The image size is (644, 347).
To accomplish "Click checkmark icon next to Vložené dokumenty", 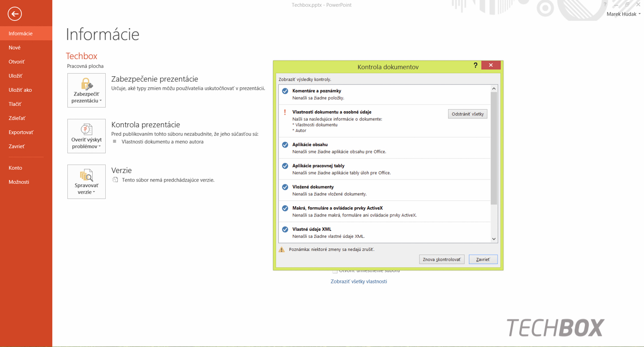I will [285, 187].
